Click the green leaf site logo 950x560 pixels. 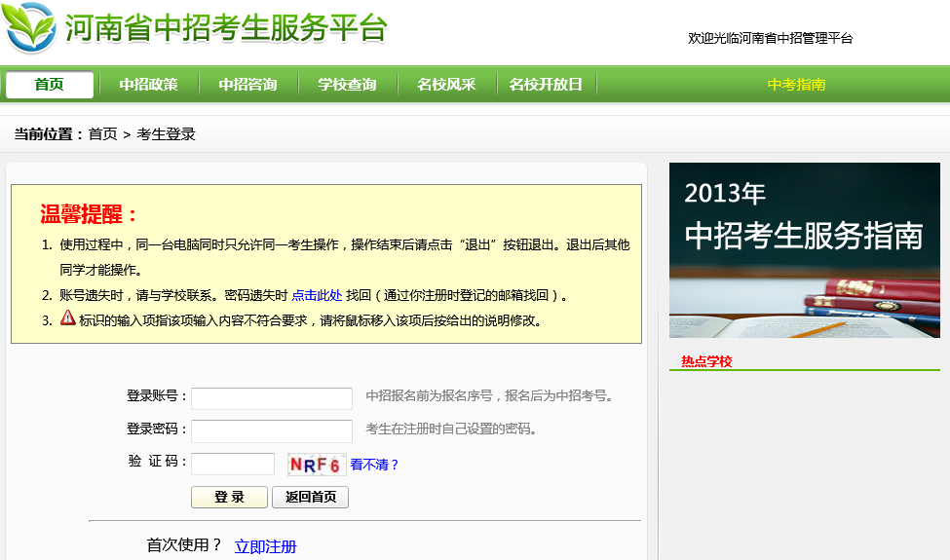click(x=29, y=28)
